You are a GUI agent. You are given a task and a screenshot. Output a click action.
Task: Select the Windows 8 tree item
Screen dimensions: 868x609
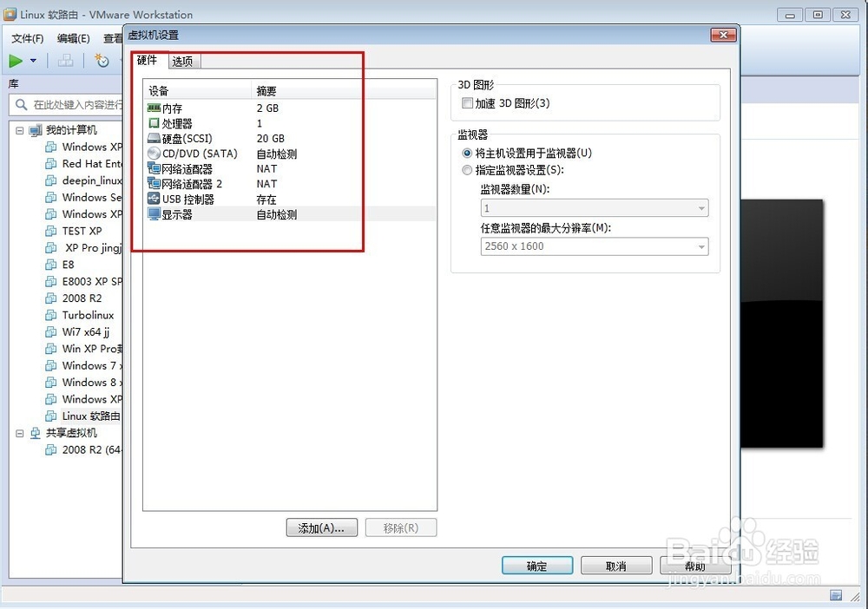coord(92,383)
